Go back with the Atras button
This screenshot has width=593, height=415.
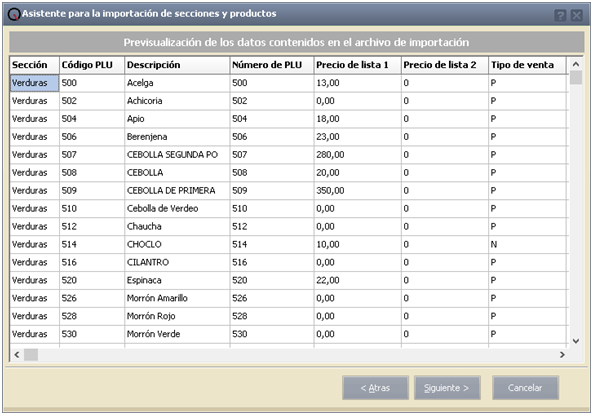375,388
